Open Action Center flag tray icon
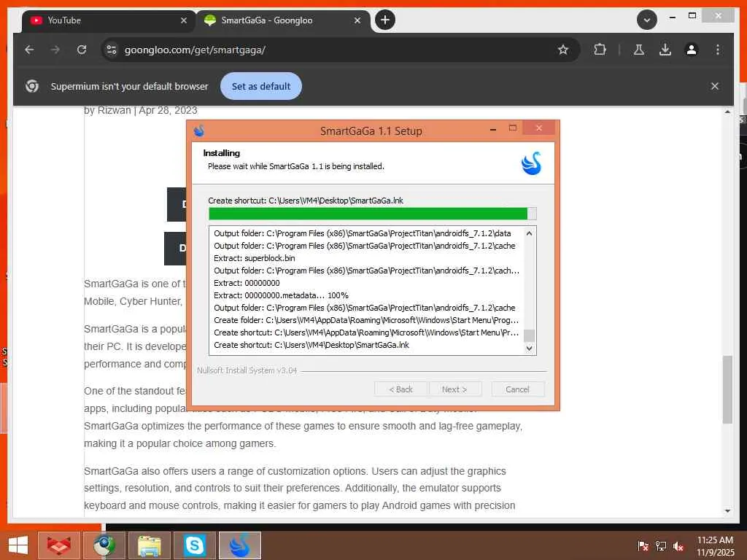The width and height of the screenshot is (747, 560). pos(643,545)
